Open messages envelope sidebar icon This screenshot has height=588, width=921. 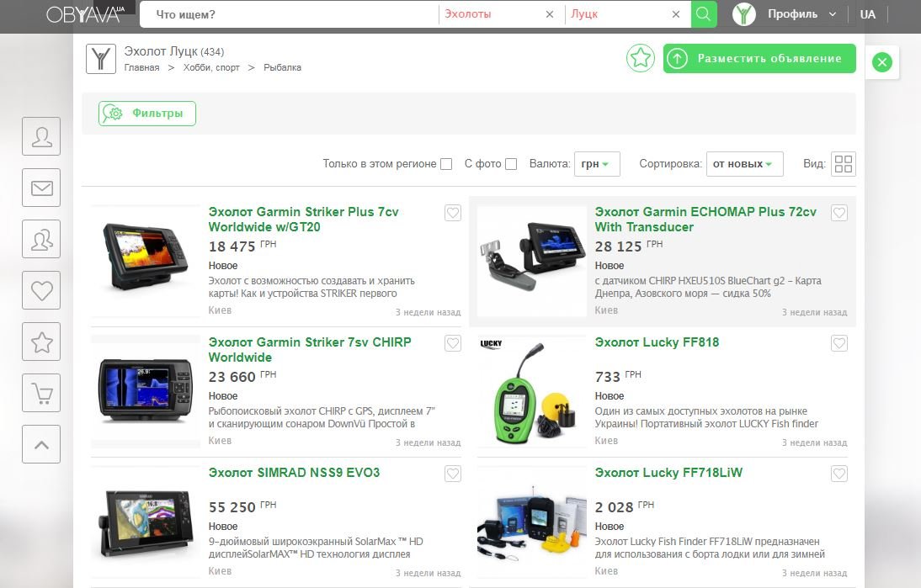[41, 188]
